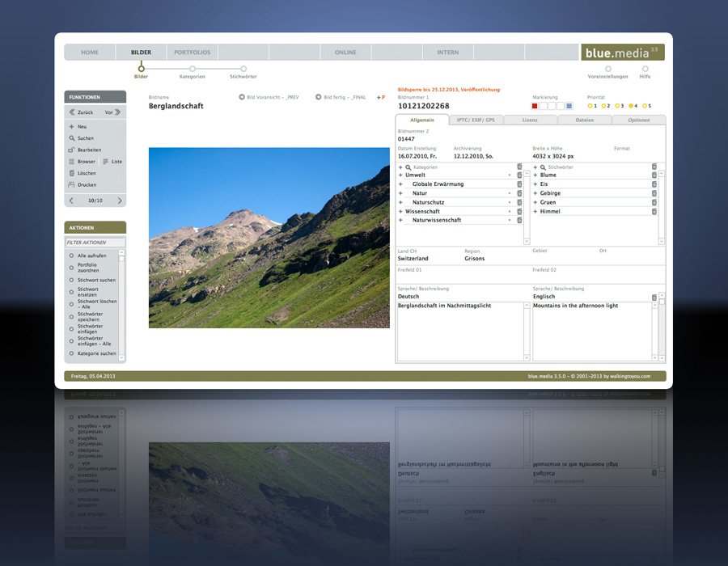This screenshot has height=566, width=728.
Task: Open Suchen with the magnifier icon
Action: (71, 138)
